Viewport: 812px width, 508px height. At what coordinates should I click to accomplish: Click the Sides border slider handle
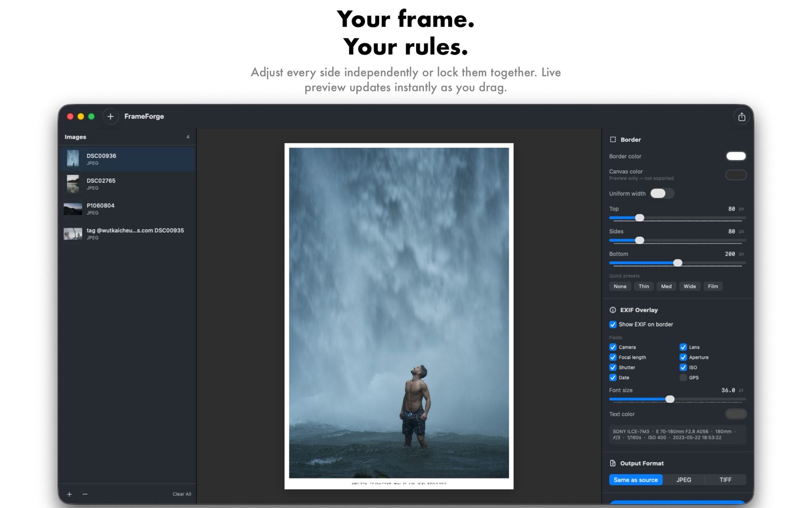click(639, 240)
